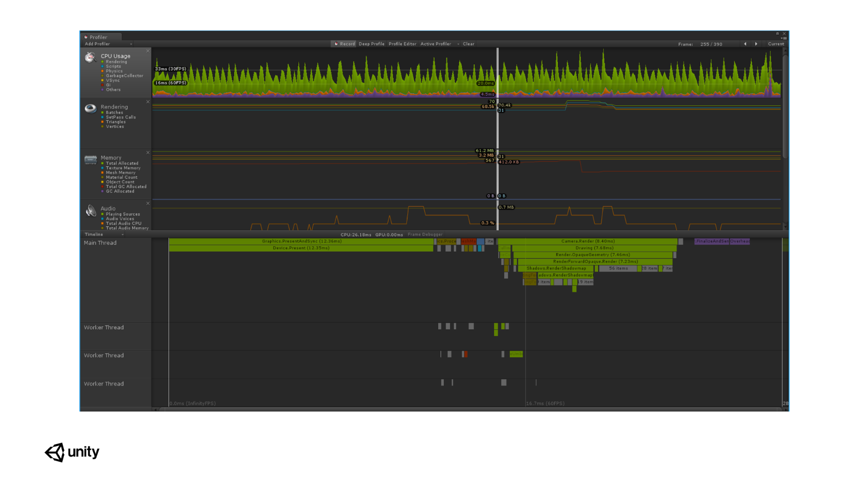Click the Profile Editor tab
This screenshot has height=488, width=868.
[x=402, y=43]
